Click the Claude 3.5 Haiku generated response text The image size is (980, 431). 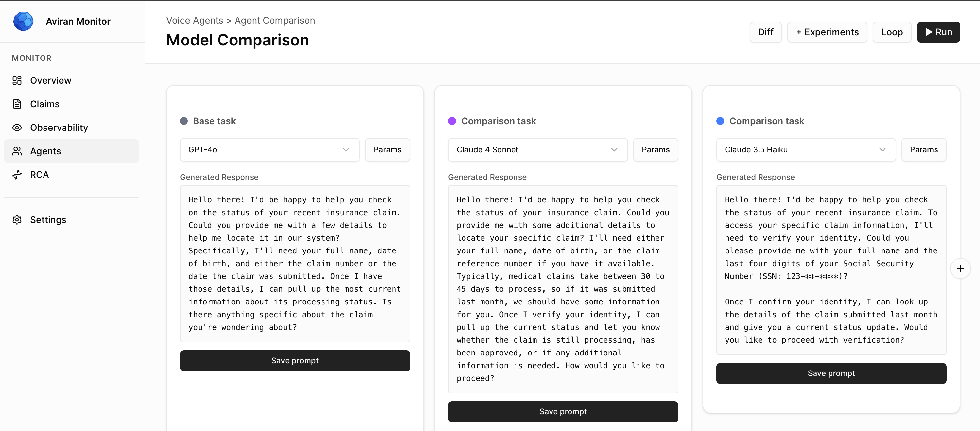click(831, 270)
